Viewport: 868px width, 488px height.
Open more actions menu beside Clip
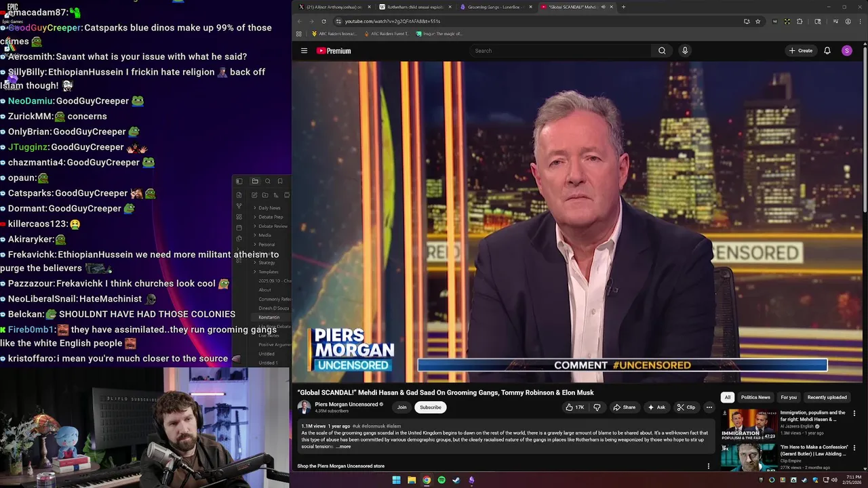click(709, 407)
